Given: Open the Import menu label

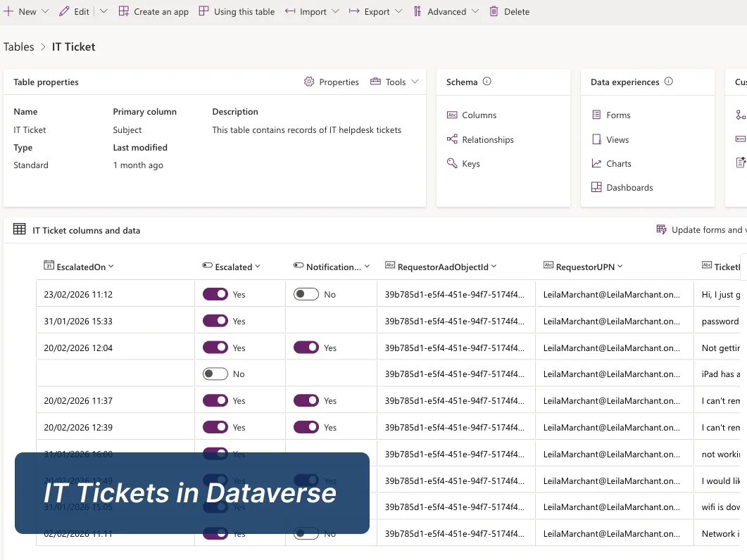Looking at the screenshot, I should click(x=313, y=12).
